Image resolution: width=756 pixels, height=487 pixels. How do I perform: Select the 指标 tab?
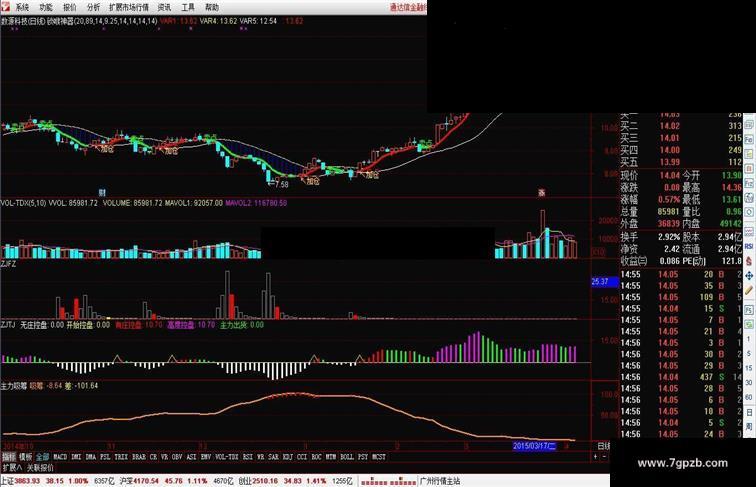click(9, 456)
